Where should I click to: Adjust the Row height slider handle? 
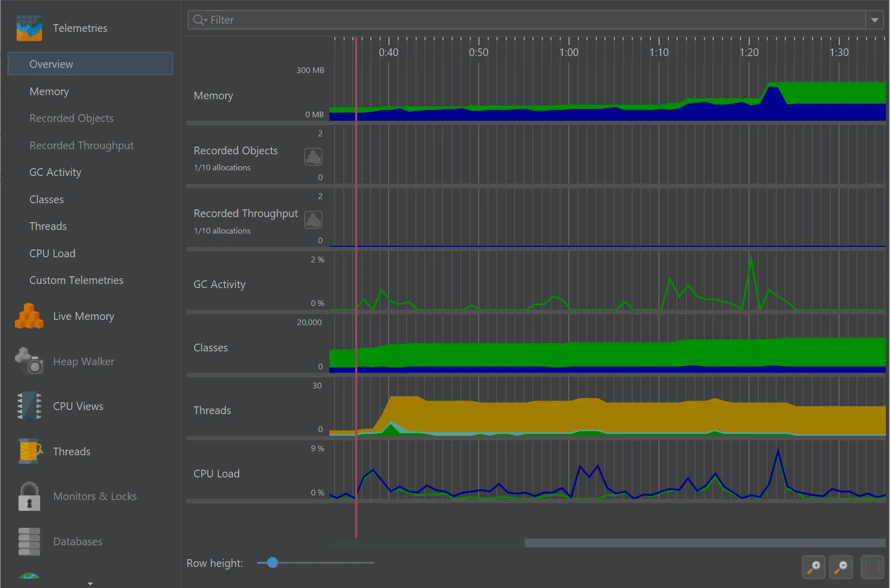pos(273,563)
